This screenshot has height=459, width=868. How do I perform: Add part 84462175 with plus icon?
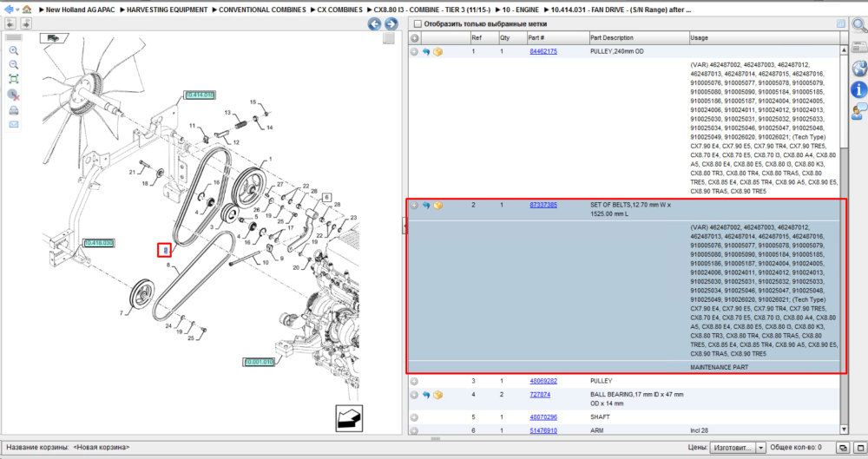tap(414, 51)
